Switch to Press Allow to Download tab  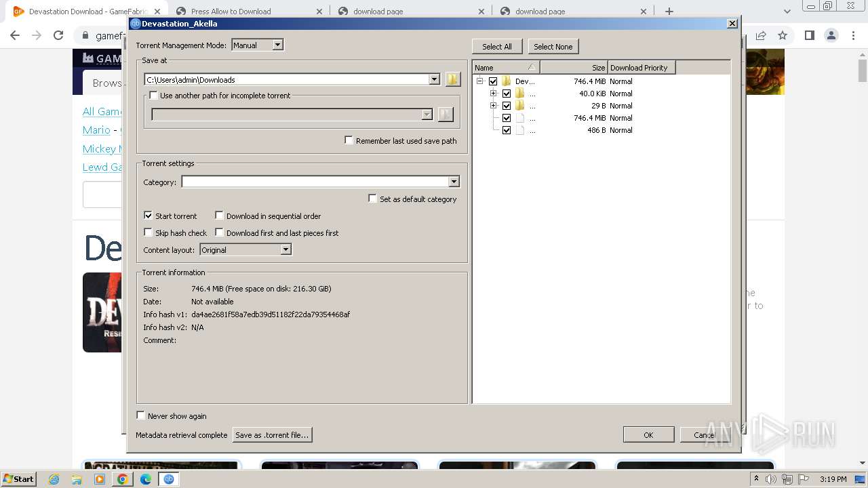click(248, 12)
